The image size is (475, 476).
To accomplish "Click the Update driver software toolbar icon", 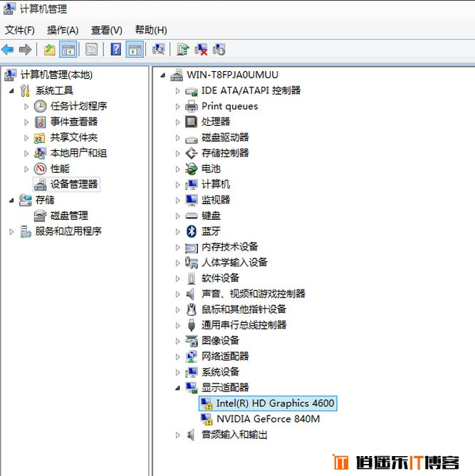I will coord(183,50).
